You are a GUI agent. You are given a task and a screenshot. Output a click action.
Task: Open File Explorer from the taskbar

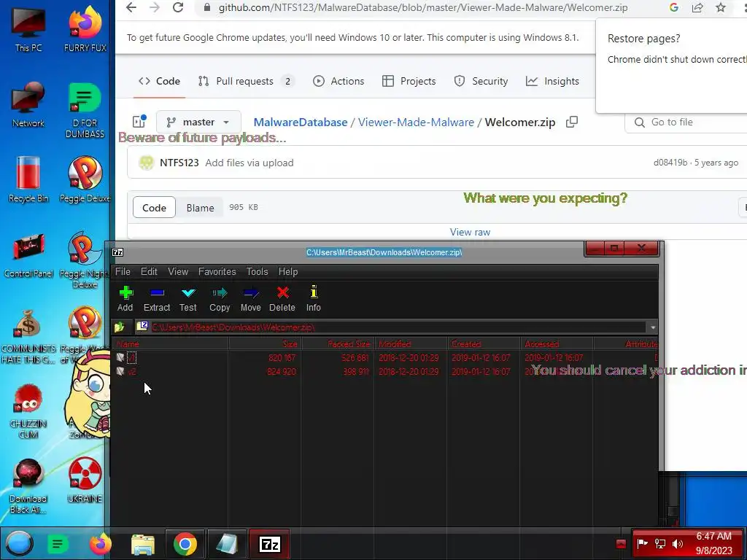(x=142, y=544)
